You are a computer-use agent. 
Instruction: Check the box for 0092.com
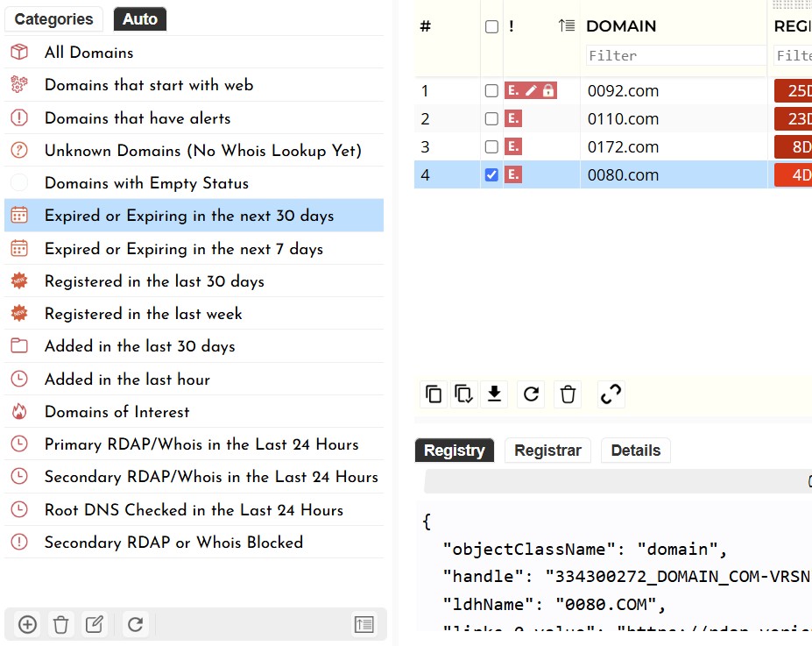[x=491, y=91]
